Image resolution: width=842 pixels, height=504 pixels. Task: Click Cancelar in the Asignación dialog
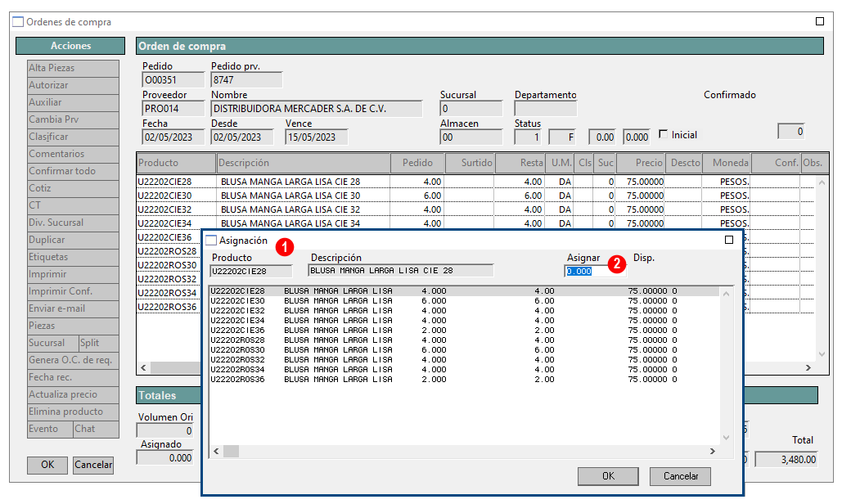point(680,476)
